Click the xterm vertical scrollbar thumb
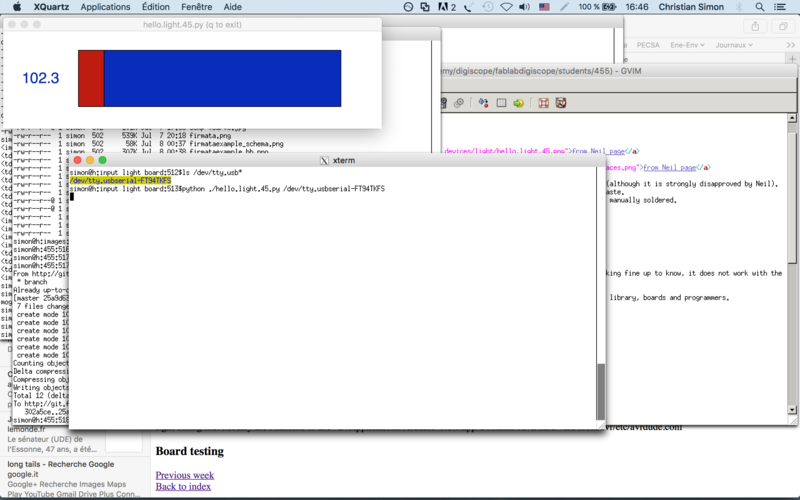This screenshot has width=800, height=500. coord(601,391)
